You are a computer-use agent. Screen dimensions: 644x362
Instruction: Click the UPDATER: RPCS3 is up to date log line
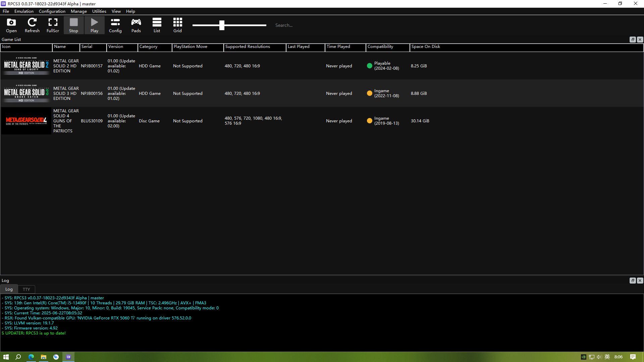click(x=34, y=333)
